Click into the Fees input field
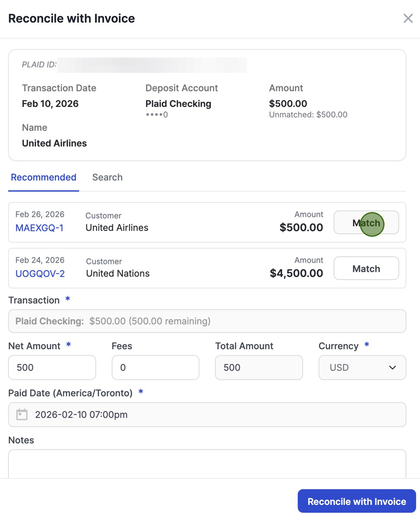420x516 pixels. pos(155,368)
